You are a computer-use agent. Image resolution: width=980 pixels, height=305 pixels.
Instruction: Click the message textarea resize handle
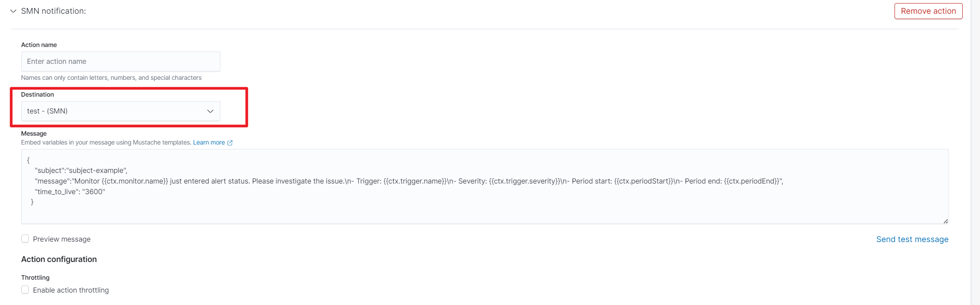[945, 221]
